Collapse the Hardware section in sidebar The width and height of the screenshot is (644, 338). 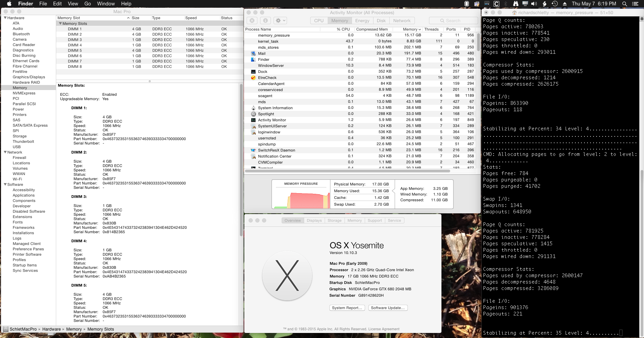pyautogui.click(x=5, y=18)
